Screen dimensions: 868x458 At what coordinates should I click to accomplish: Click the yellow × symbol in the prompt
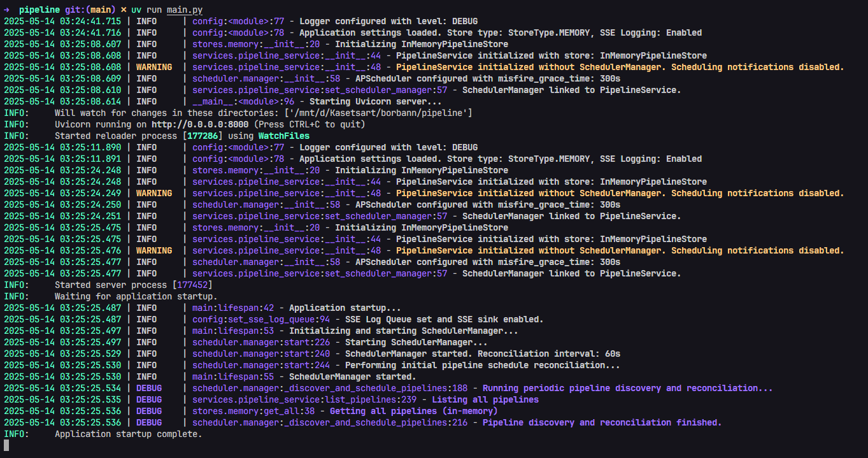[123, 10]
